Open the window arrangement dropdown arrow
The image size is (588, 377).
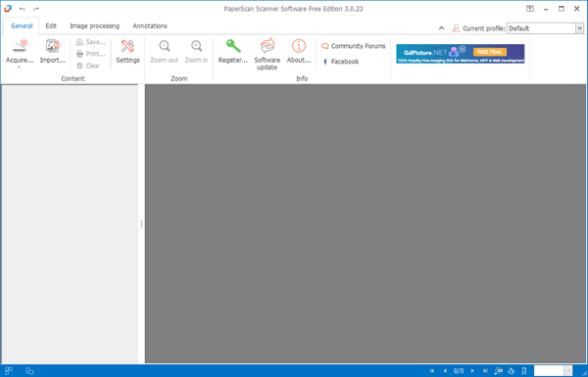[x=38, y=371]
